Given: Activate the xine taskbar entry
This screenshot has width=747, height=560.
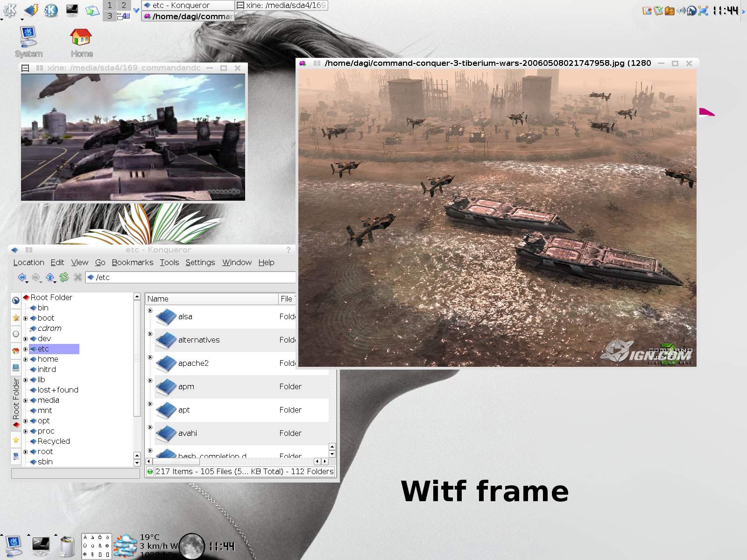Looking at the screenshot, I should point(281,5).
